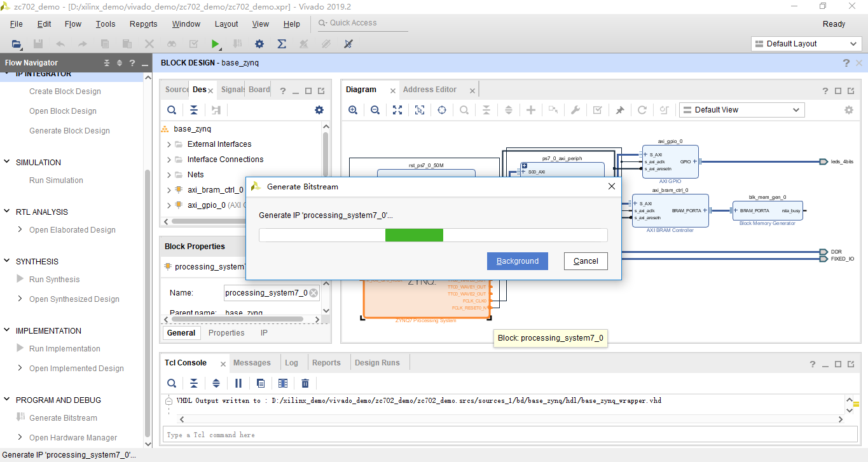868x462 pixels.
Task: Select blk_mem_gen_0 block in diagram
Action: 768,210
